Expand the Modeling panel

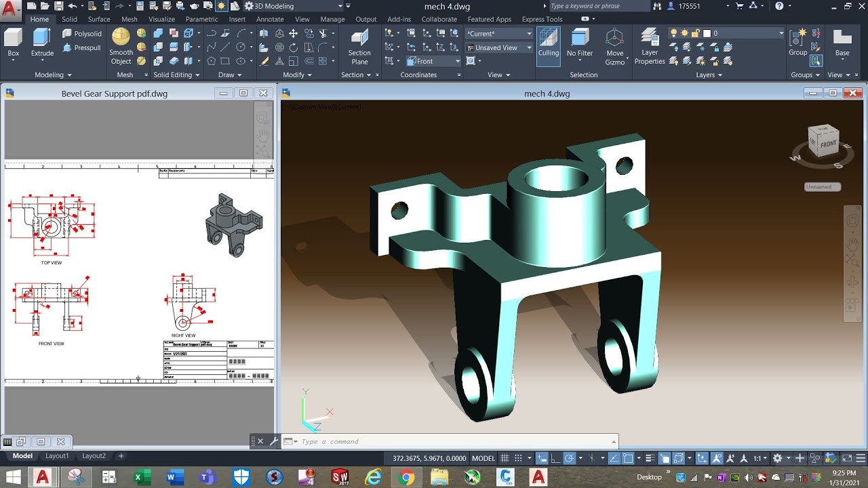(53, 75)
